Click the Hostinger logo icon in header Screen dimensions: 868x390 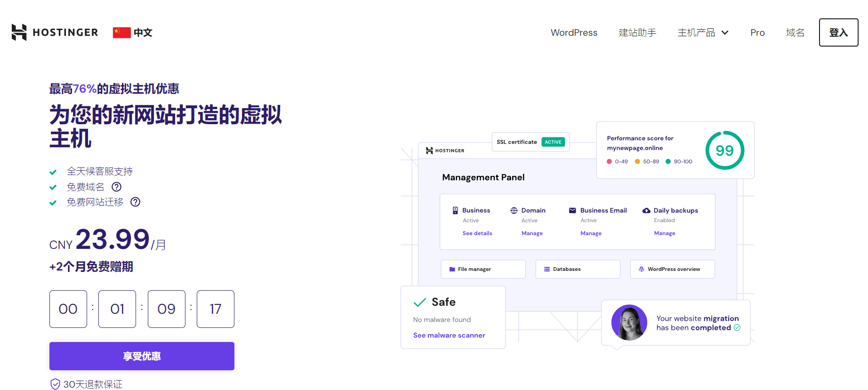[19, 32]
